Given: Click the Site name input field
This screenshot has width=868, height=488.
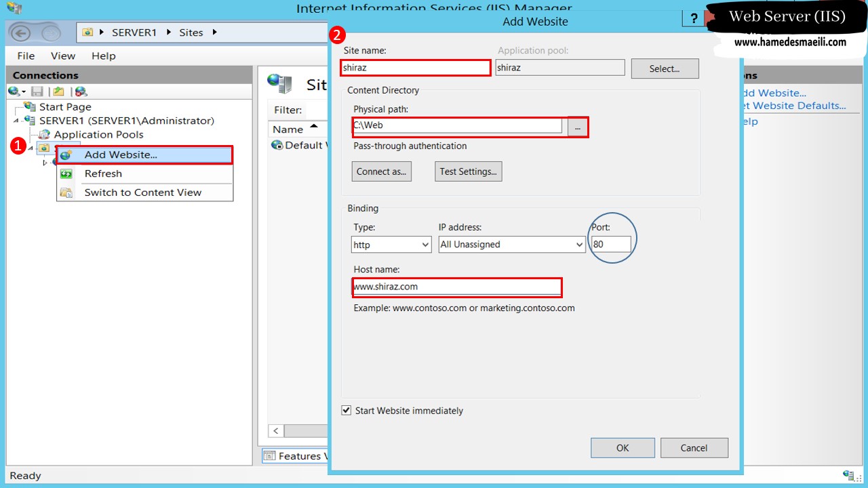Looking at the screenshot, I should point(416,68).
